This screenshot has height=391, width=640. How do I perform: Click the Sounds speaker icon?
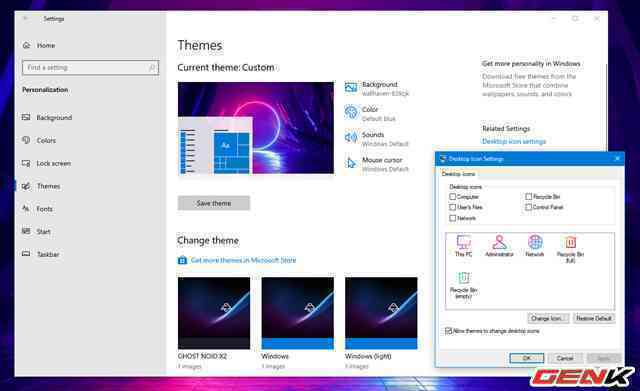pos(351,138)
